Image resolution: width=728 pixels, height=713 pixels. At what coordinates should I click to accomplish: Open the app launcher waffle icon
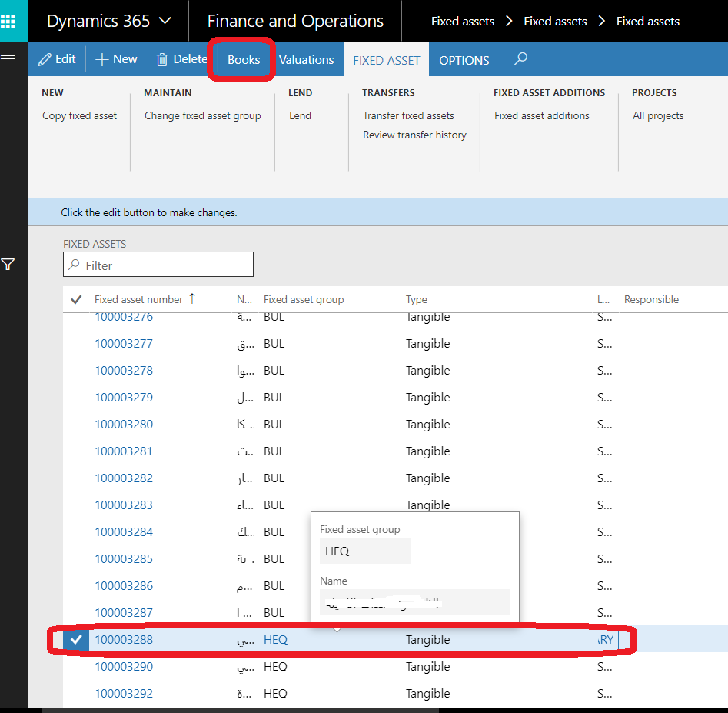pos(8,21)
